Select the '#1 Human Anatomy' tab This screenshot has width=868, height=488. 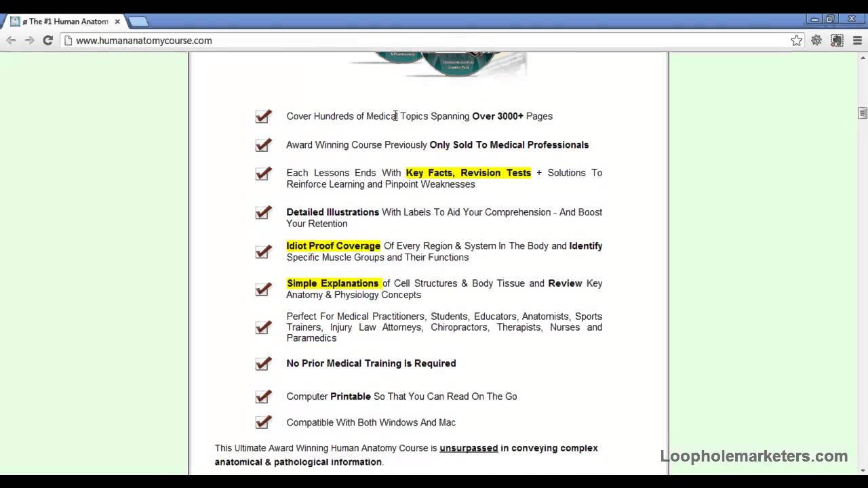[x=64, y=22]
